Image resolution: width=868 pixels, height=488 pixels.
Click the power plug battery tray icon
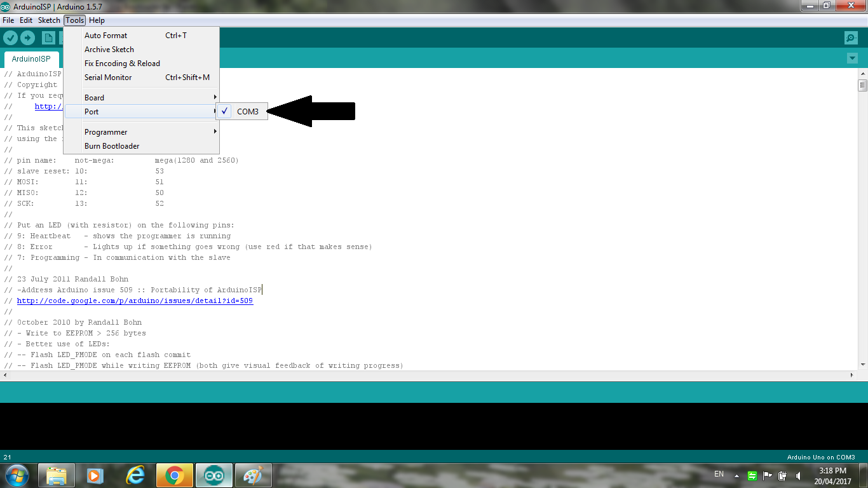(x=783, y=475)
